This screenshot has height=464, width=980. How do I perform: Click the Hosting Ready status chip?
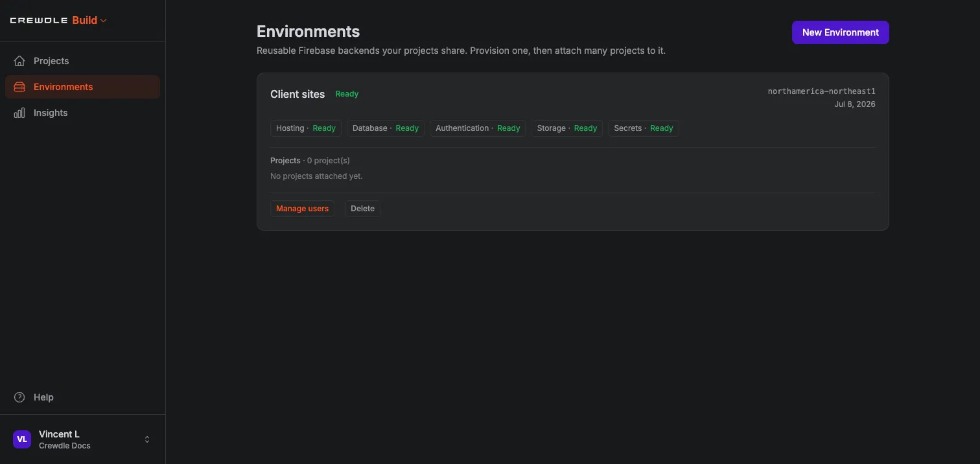306,128
